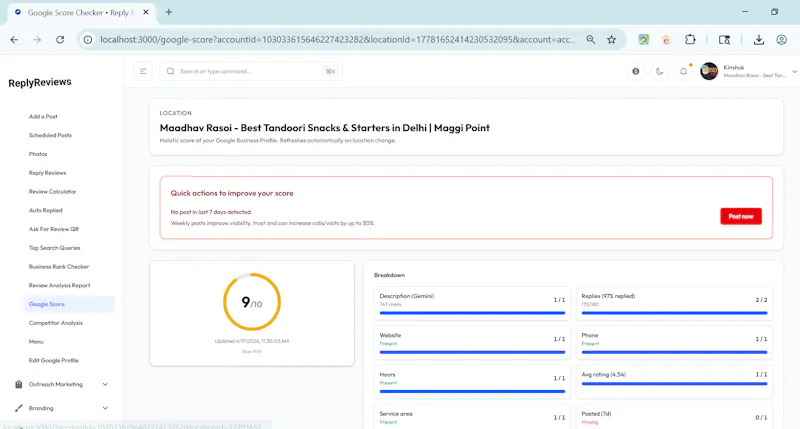Viewport: 800px width, 429px height.
Task: Click the colorful extension icon in toolbar
Action: tap(643, 39)
